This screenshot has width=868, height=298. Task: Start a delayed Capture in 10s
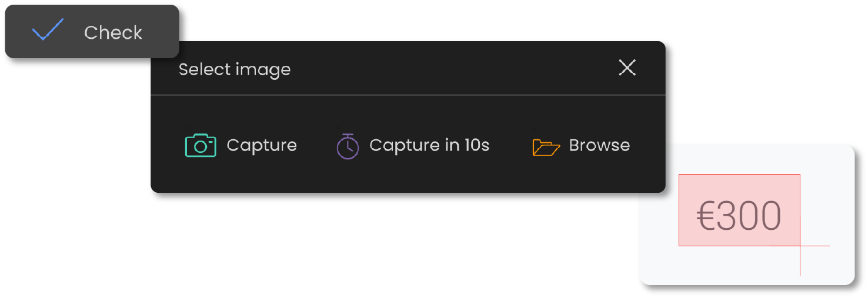[x=429, y=145]
